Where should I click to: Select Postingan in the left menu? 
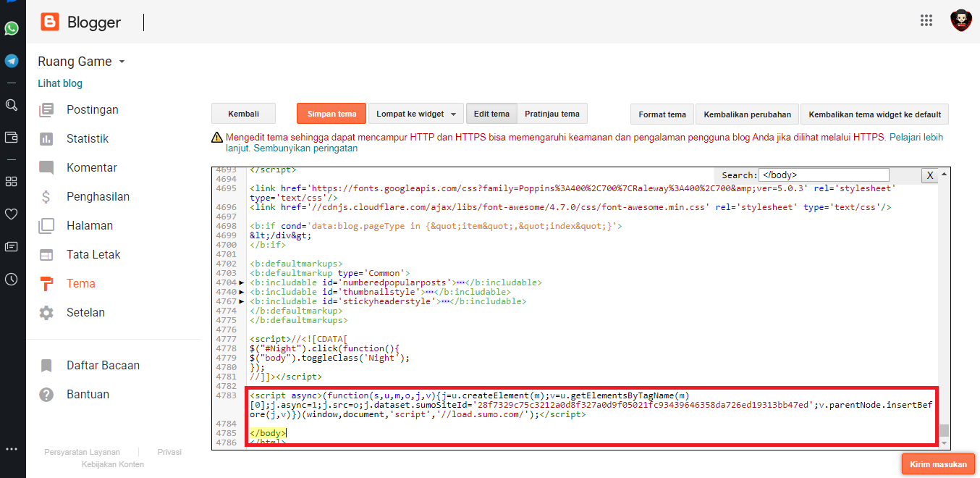(x=92, y=109)
